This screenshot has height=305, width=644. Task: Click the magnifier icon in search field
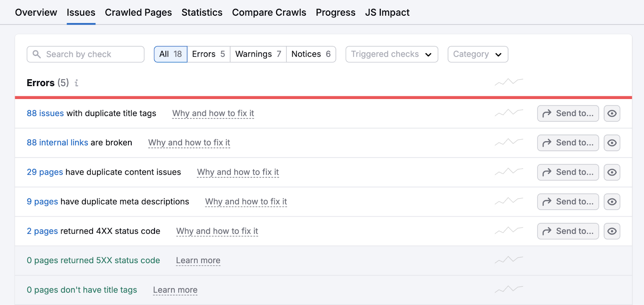(x=37, y=54)
